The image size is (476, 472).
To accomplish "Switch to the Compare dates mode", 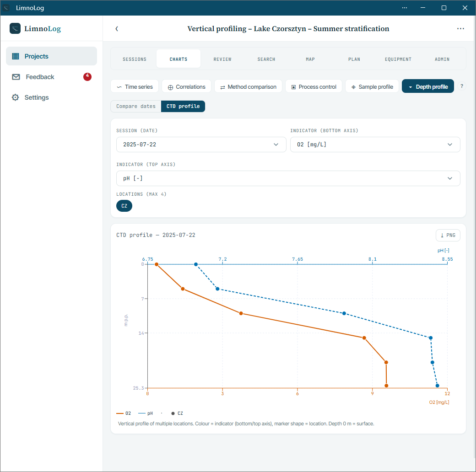I will coord(135,107).
